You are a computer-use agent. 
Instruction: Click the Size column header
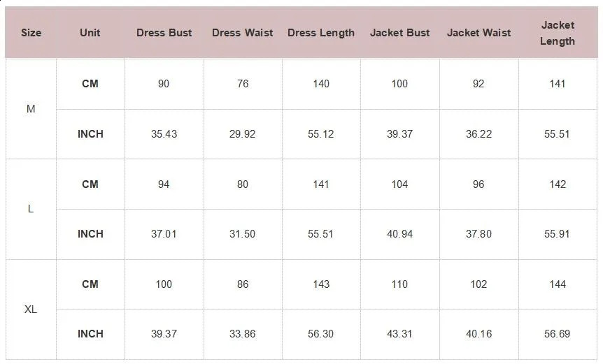click(31, 33)
